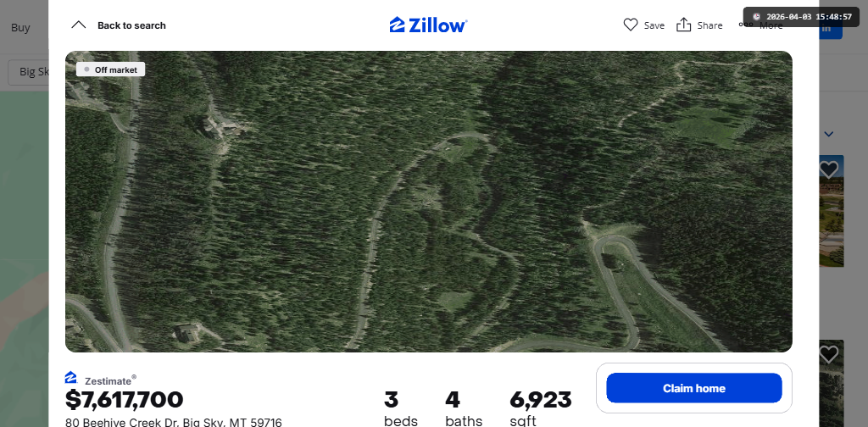Click the Share label text

[709, 25]
